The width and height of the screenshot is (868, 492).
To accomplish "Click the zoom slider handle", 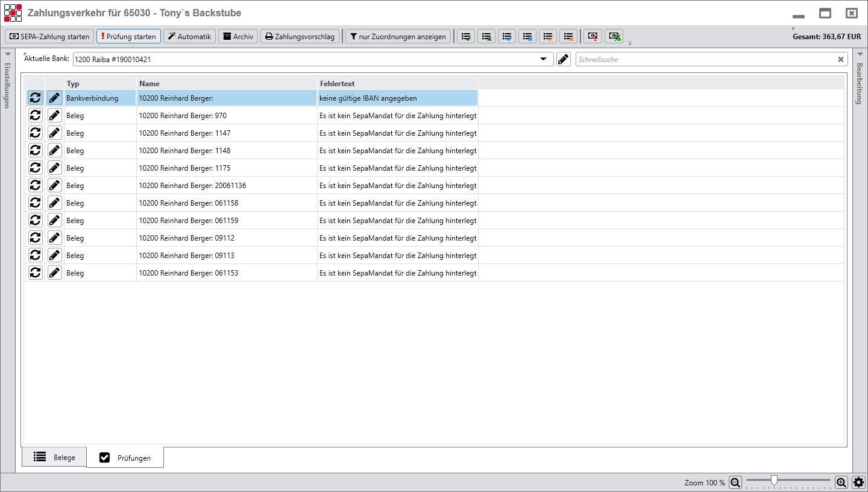I will 774,481.
